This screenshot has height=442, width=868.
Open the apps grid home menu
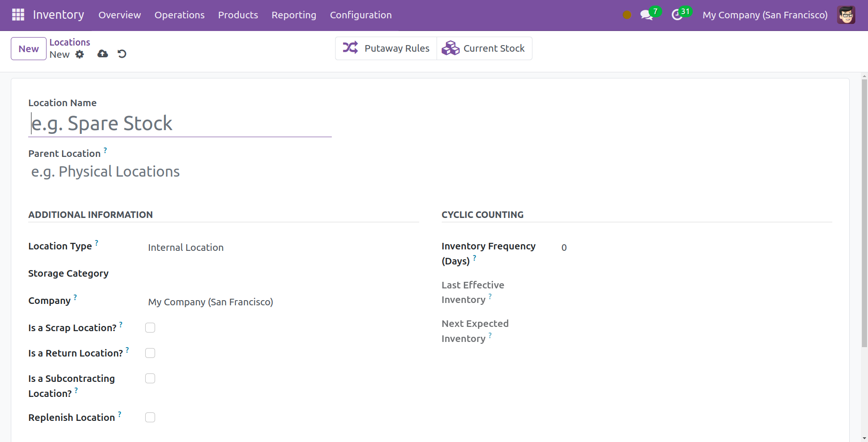click(x=18, y=15)
